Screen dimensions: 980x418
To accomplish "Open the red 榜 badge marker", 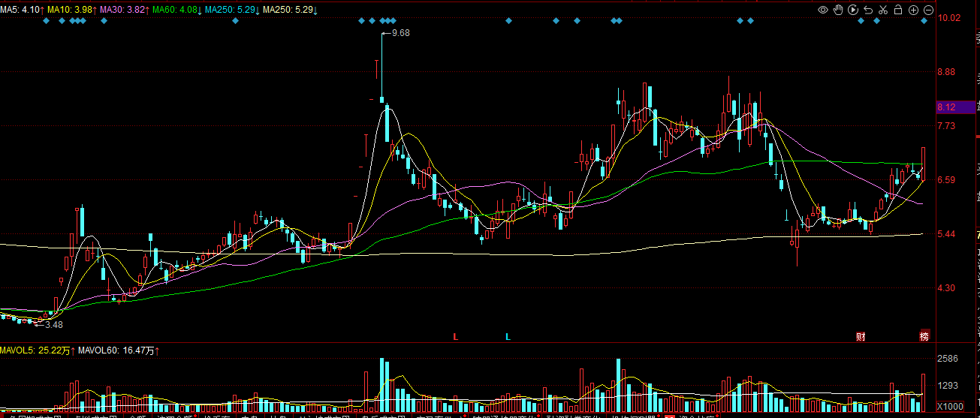I will click(x=924, y=336).
